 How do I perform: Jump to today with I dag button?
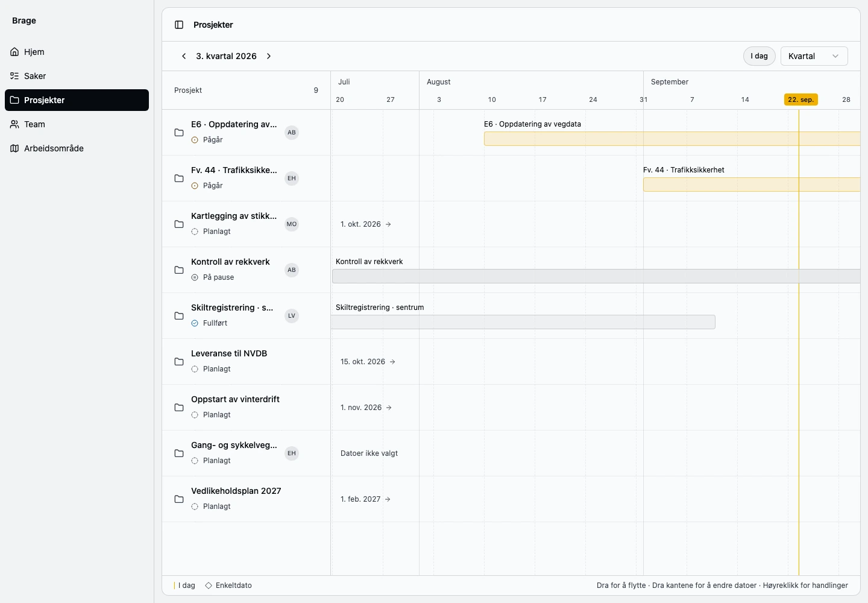759,56
